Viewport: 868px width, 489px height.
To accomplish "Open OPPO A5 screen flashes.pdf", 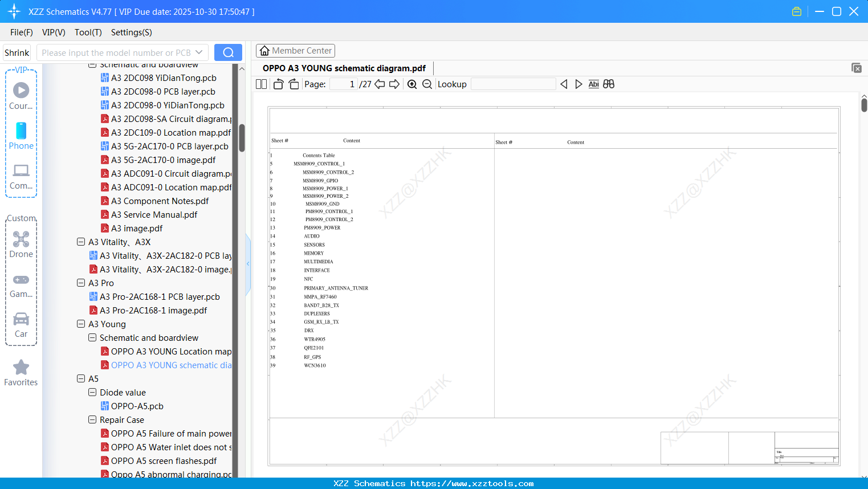I will point(164,461).
